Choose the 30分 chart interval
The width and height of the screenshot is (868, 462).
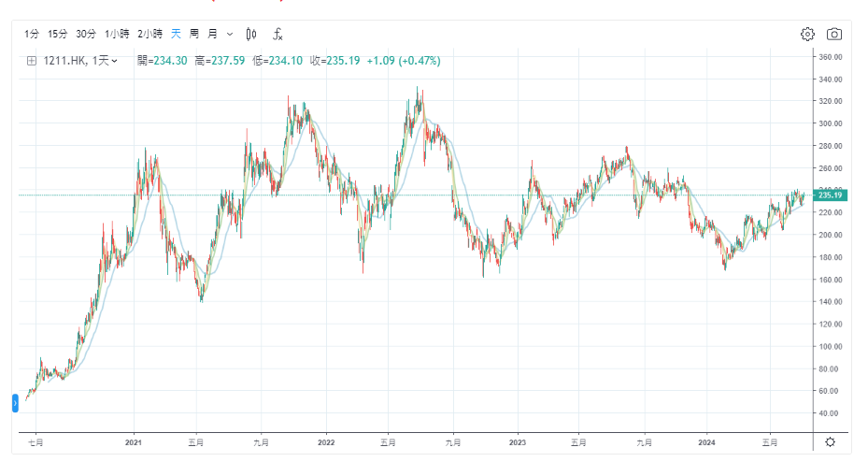86,35
